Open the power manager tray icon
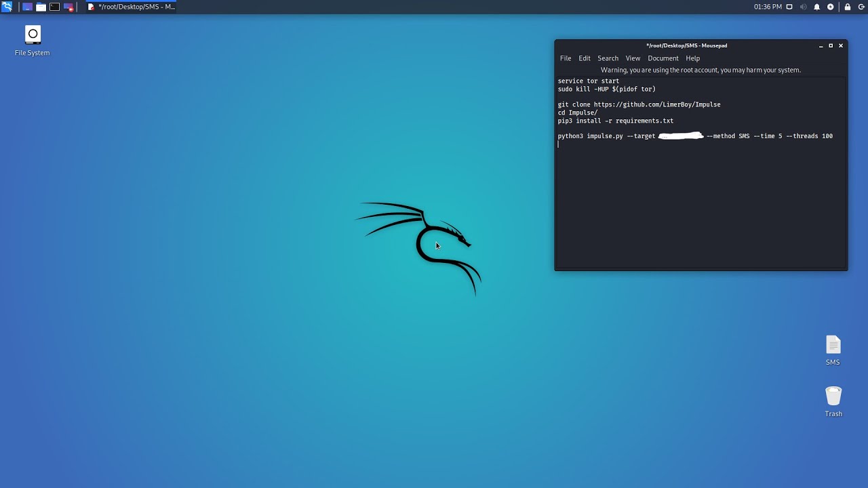 [830, 7]
